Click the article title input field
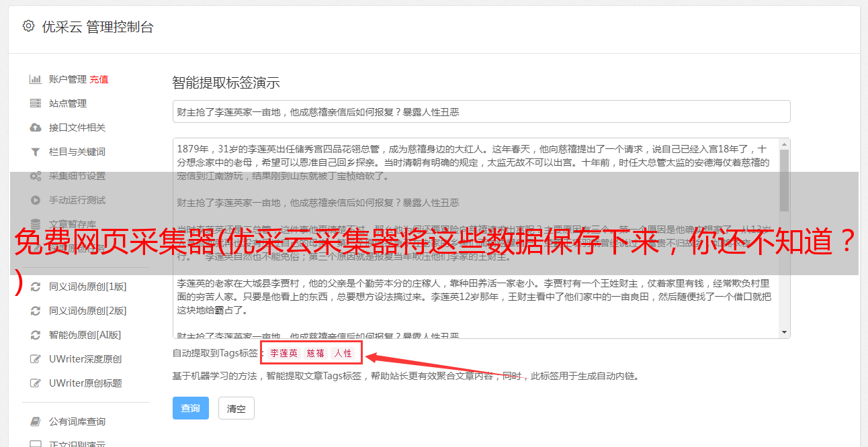The image size is (868, 447). point(481,111)
